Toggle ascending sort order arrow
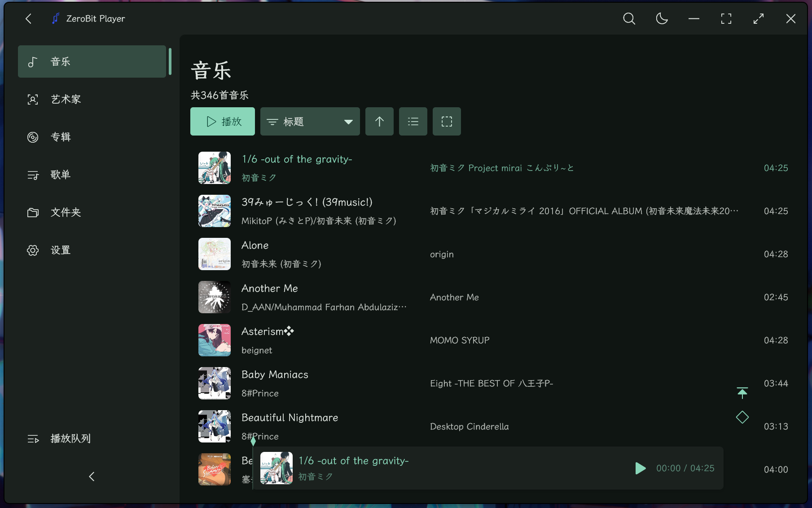 coord(379,121)
